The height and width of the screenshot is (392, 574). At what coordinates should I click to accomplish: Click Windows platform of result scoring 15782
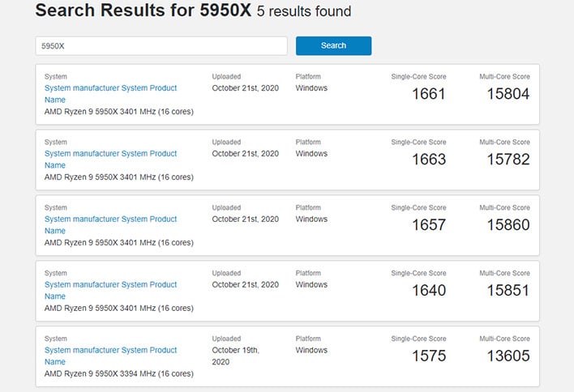pyautogui.click(x=311, y=154)
